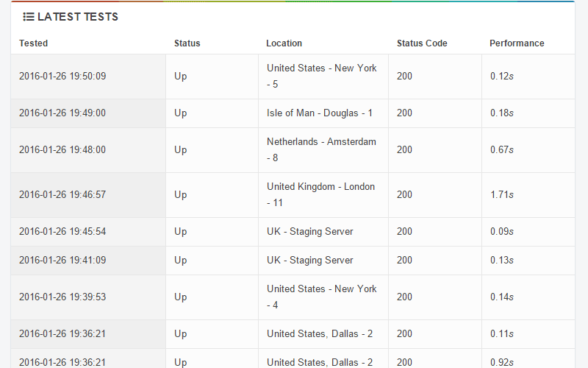Click the Tested column header
Viewport: 588px width, 368px height.
click(33, 43)
